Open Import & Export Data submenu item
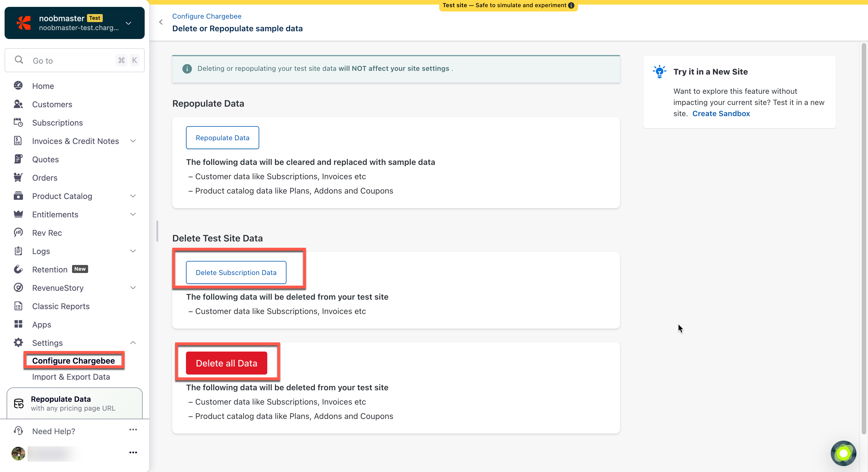 71,377
